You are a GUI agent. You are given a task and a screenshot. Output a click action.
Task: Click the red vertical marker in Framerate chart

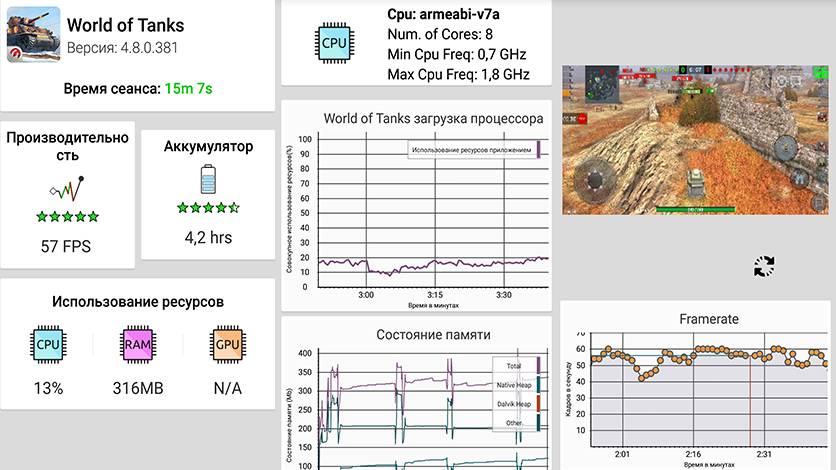(x=750, y=400)
